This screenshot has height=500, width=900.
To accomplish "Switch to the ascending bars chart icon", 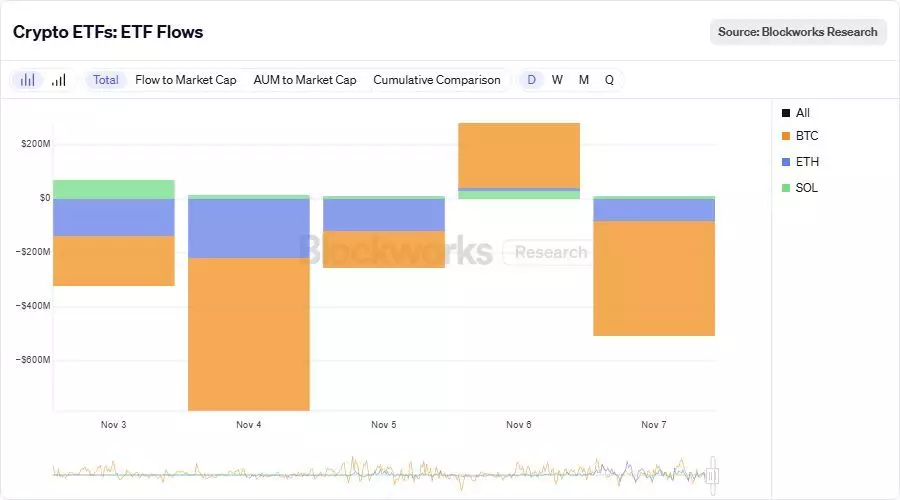I will 59,80.
